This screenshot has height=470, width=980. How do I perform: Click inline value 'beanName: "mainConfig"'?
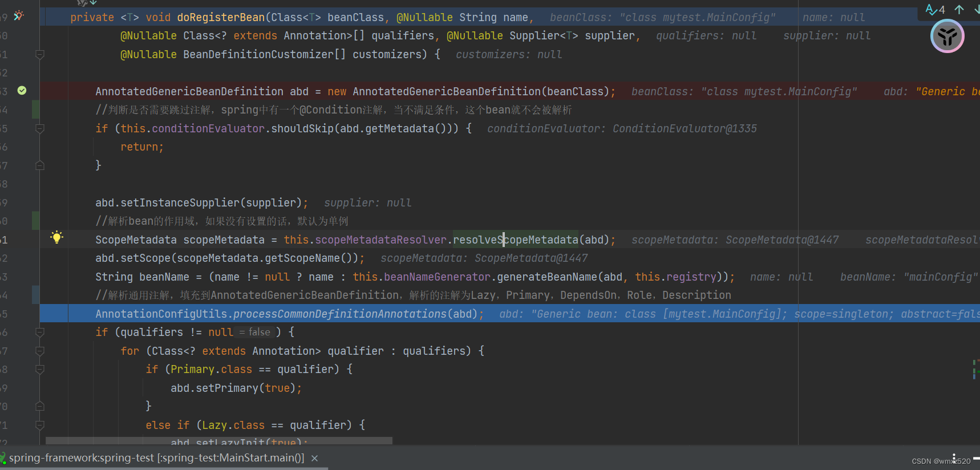[909, 277]
